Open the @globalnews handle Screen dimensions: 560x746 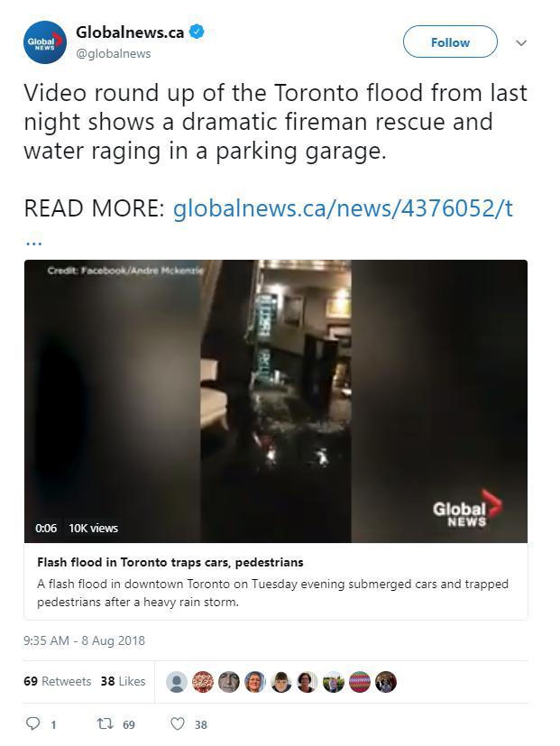click(x=114, y=54)
